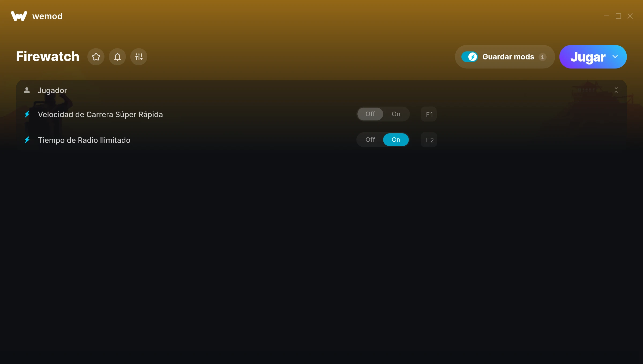Viewport: 643px width, 364px height.
Task: Click lightning icon beside Tiempo de Radio
Action: 27,140
